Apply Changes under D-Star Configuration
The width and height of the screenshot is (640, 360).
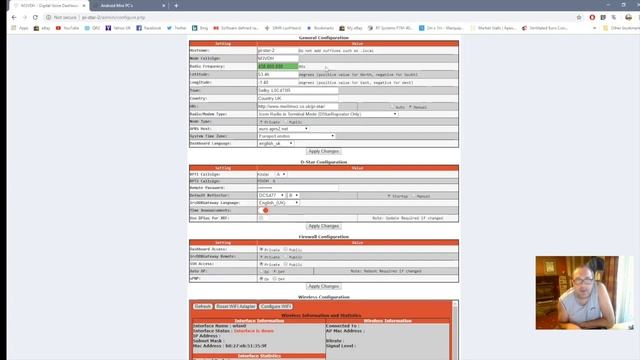pyautogui.click(x=324, y=226)
